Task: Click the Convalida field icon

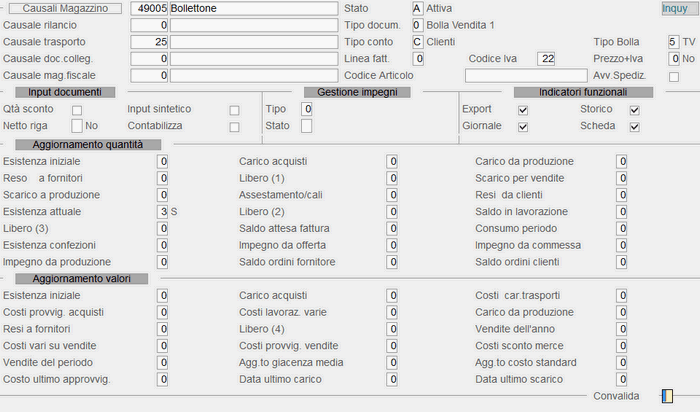Action: click(667, 396)
